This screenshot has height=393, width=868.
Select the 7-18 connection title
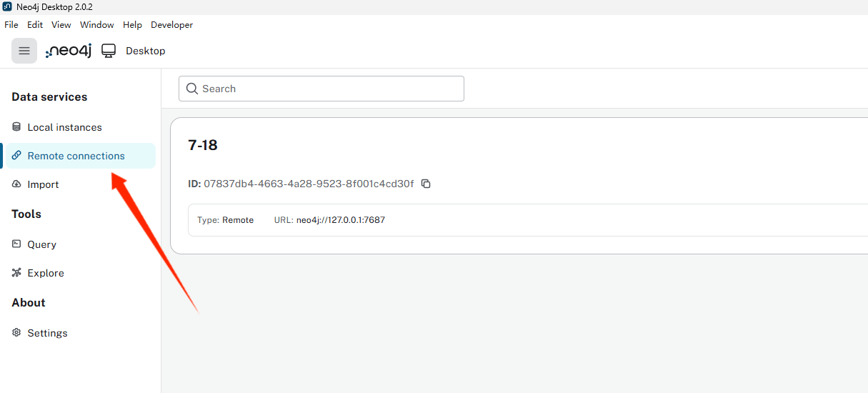tap(203, 145)
